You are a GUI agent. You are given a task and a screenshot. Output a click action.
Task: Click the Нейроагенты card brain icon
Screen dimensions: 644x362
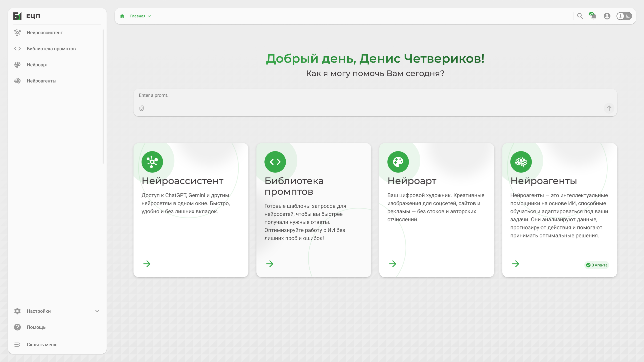pyautogui.click(x=521, y=162)
